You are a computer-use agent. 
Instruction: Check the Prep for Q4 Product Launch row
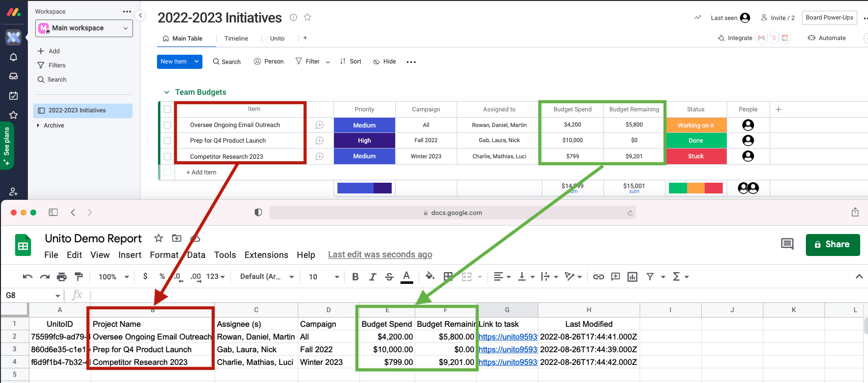tap(167, 141)
